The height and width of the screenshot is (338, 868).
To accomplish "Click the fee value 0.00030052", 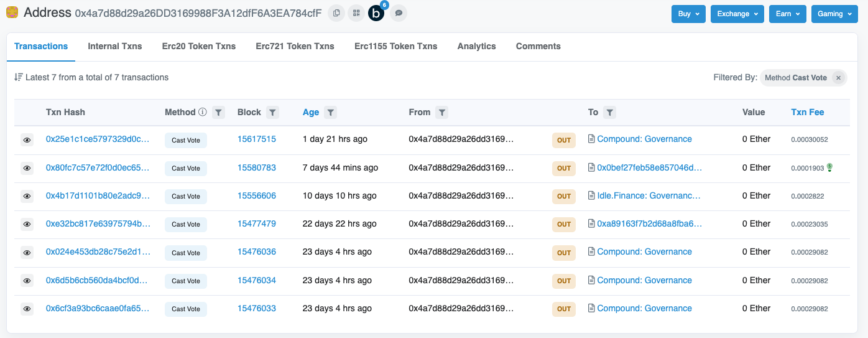I will [810, 139].
